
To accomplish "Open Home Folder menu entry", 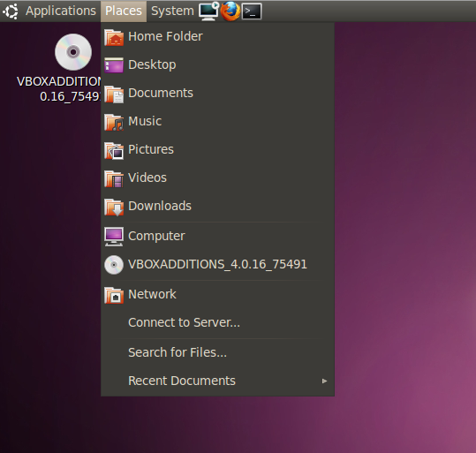I will click(x=217, y=37).
